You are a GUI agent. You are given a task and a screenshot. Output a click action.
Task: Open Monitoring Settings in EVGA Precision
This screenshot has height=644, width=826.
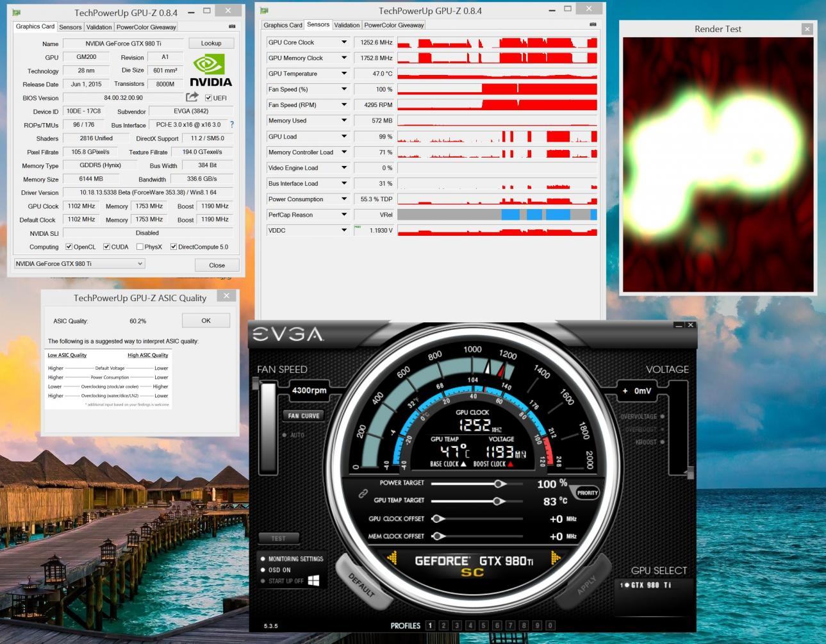pyautogui.click(x=292, y=559)
